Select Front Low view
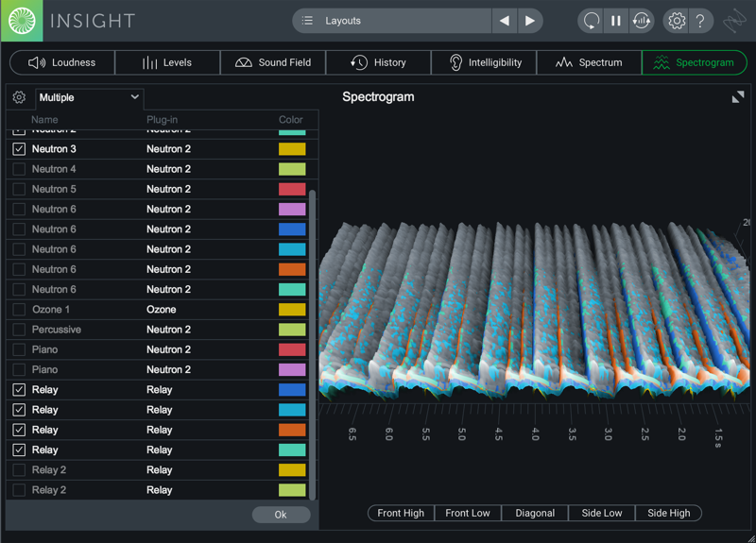756x543 pixels. pos(468,513)
